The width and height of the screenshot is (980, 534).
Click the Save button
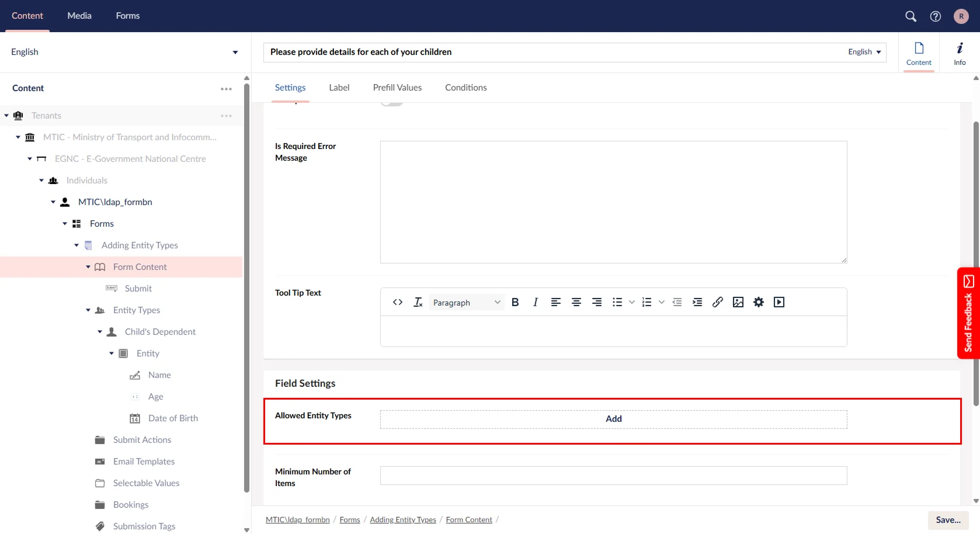pos(947,520)
